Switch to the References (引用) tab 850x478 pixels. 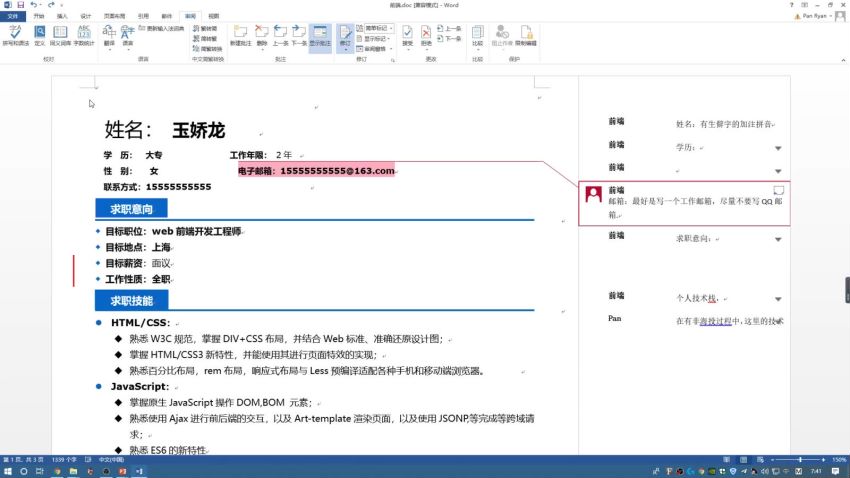[x=143, y=16]
